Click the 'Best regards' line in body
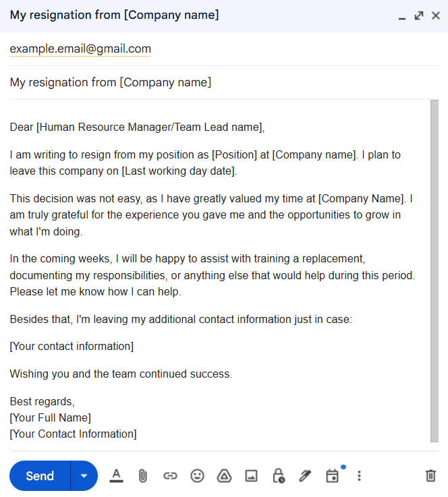The height and width of the screenshot is (497, 448). (x=42, y=402)
